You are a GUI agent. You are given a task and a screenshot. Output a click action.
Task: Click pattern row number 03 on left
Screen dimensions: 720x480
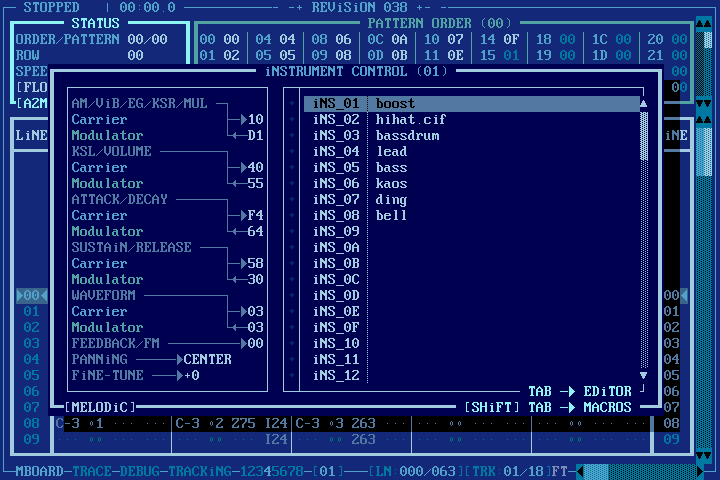click(x=31, y=344)
